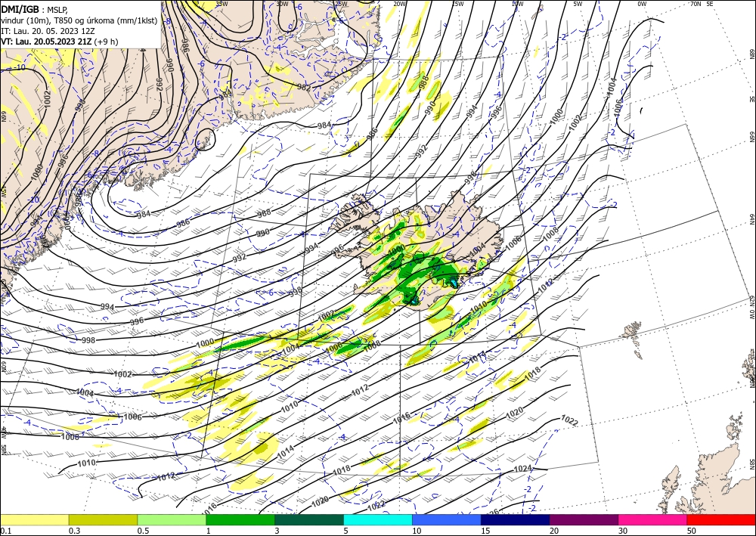Click the '70N' latitude label
The width and height of the screenshot is (756, 536).
point(696,4)
